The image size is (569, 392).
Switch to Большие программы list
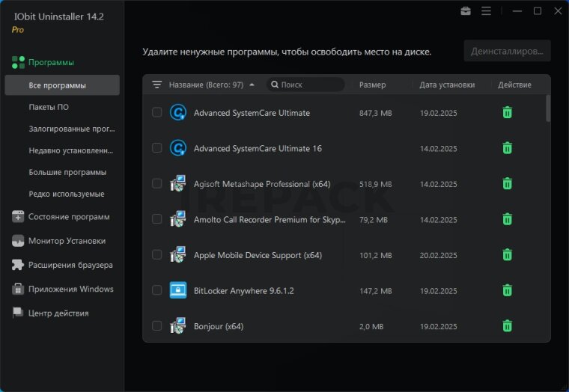click(67, 172)
